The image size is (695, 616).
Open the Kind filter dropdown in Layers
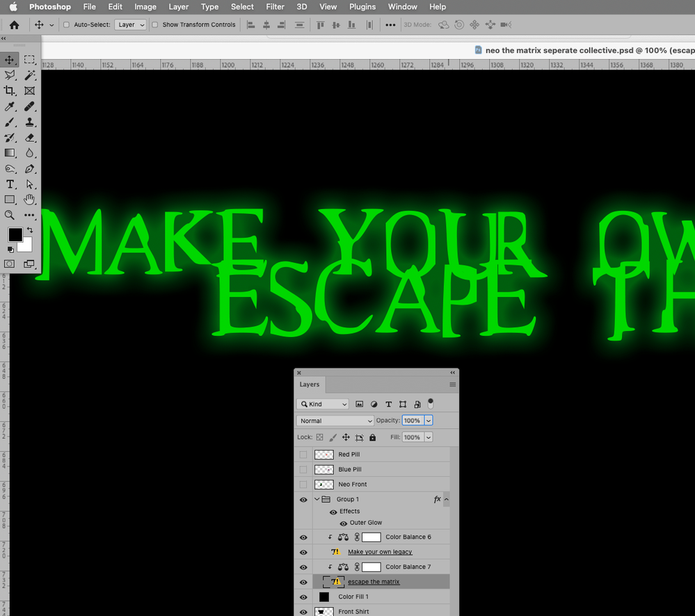pos(322,403)
